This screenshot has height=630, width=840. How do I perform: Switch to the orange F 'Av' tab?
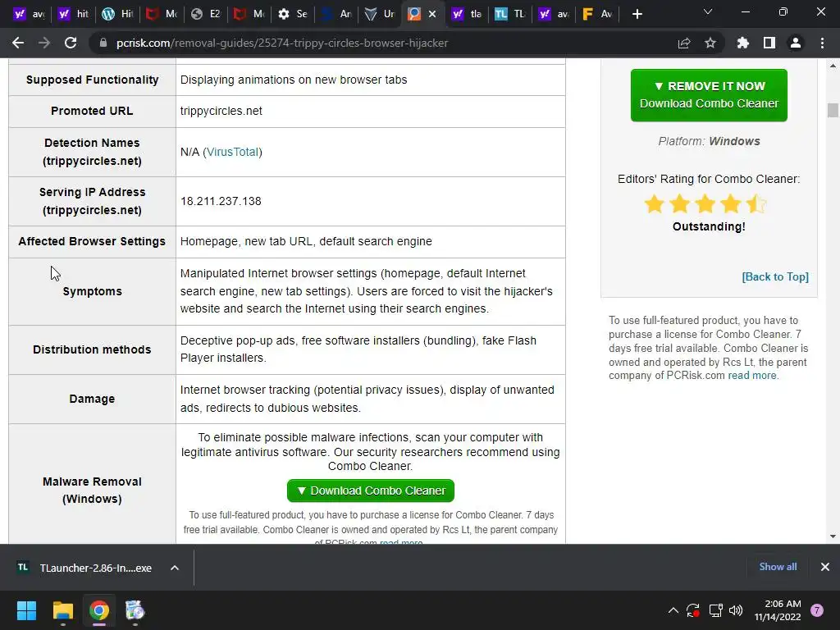[x=597, y=14]
